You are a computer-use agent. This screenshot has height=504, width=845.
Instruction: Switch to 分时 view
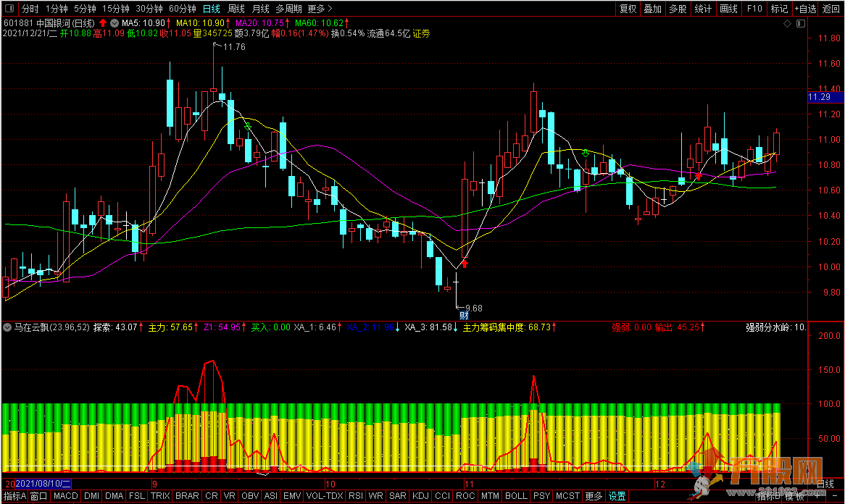(30, 9)
